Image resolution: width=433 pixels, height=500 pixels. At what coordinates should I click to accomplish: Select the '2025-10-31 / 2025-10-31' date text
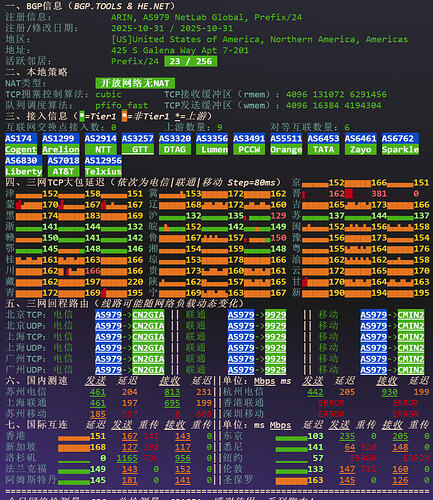pos(172,28)
